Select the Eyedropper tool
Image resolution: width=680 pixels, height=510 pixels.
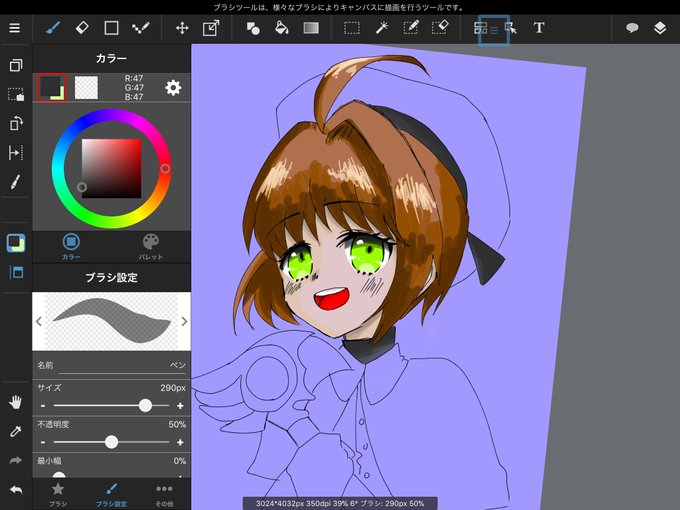click(x=16, y=432)
